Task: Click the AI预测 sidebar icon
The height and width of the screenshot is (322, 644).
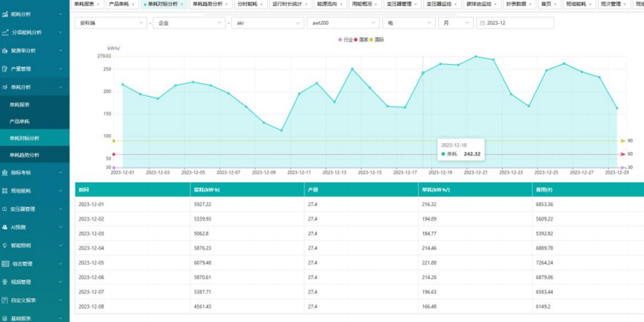Action: 5,227
